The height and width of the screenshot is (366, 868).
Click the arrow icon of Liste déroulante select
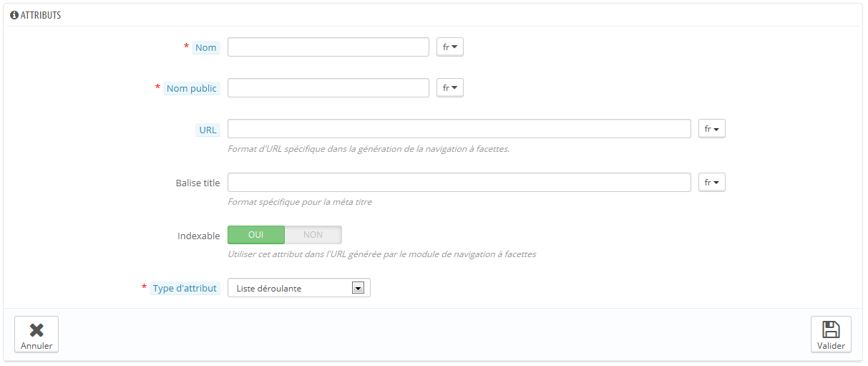[x=359, y=288]
